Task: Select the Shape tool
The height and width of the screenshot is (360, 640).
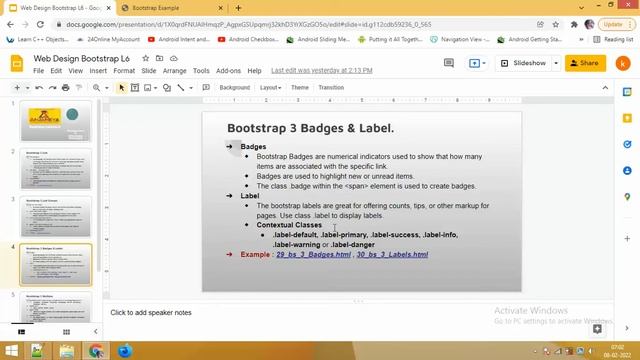Action: (167, 88)
